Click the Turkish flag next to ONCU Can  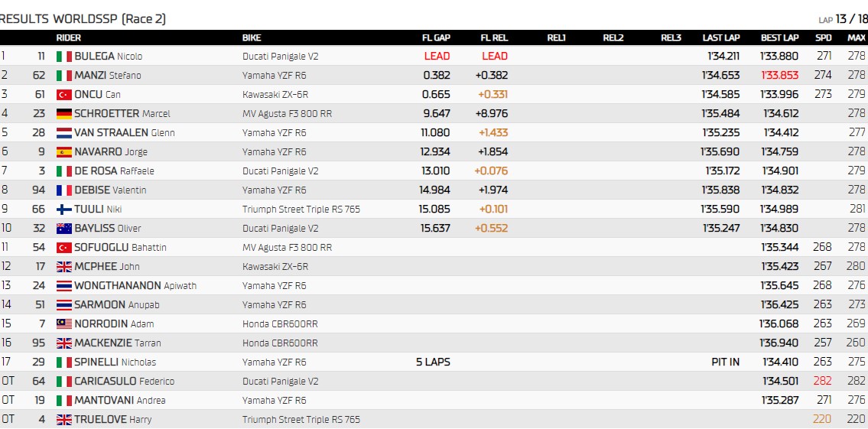point(63,94)
